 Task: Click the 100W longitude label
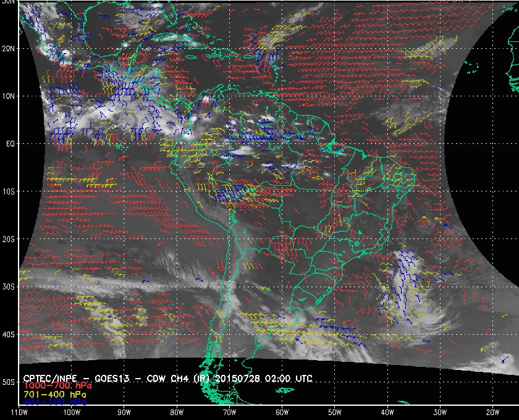point(72,413)
